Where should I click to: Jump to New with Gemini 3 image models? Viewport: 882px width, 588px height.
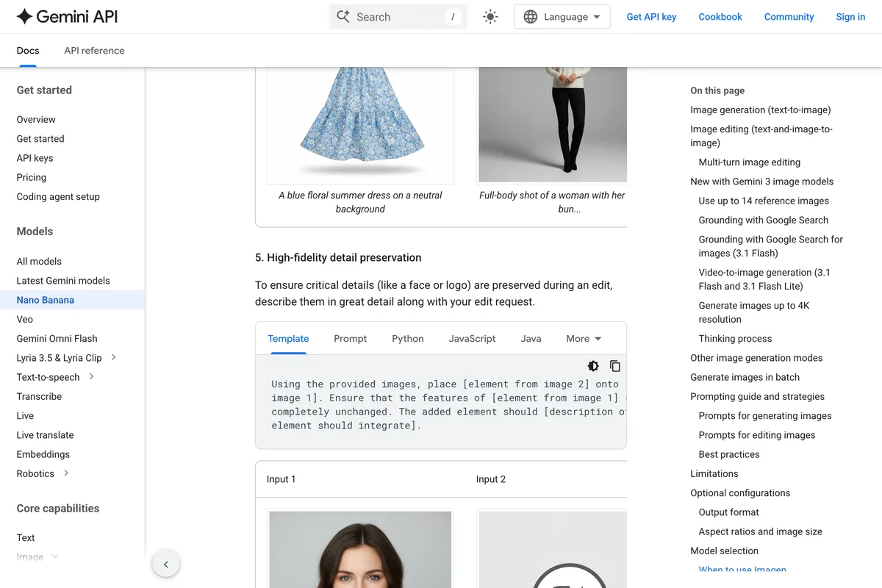tap(761, 181)
